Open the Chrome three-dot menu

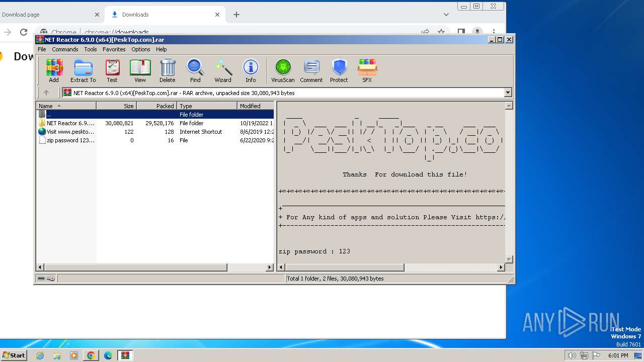pyautogui.click(x=494, y=32)
